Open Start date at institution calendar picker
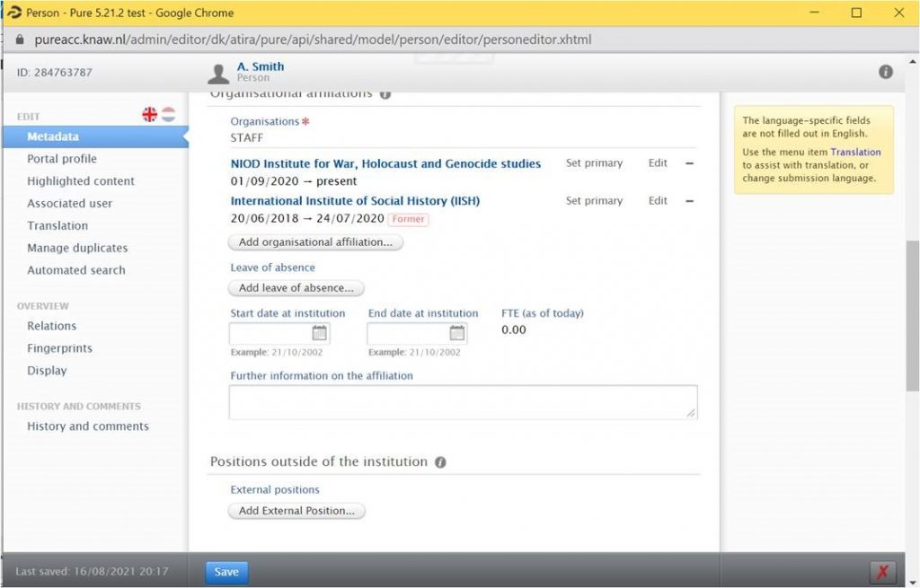The height and width of the screenshot is (588, 920). pyautogui.click(x=319, y=333)
